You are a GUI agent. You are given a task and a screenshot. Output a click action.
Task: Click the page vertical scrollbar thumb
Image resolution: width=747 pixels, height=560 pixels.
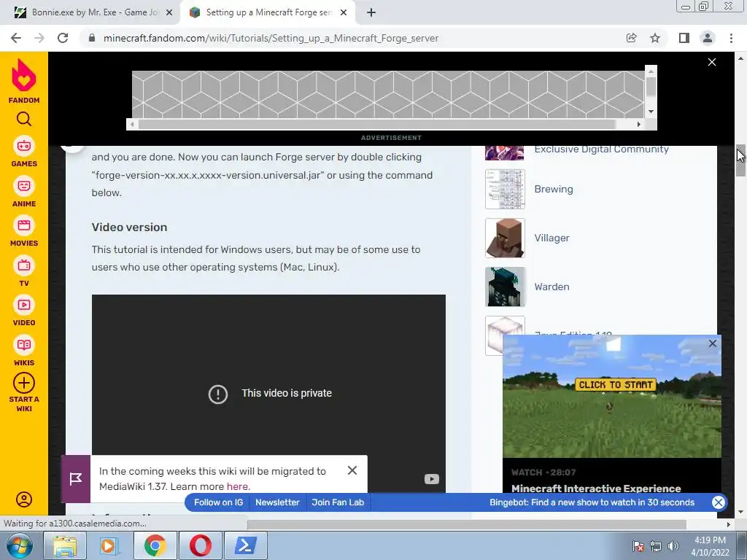click(740, 160)
